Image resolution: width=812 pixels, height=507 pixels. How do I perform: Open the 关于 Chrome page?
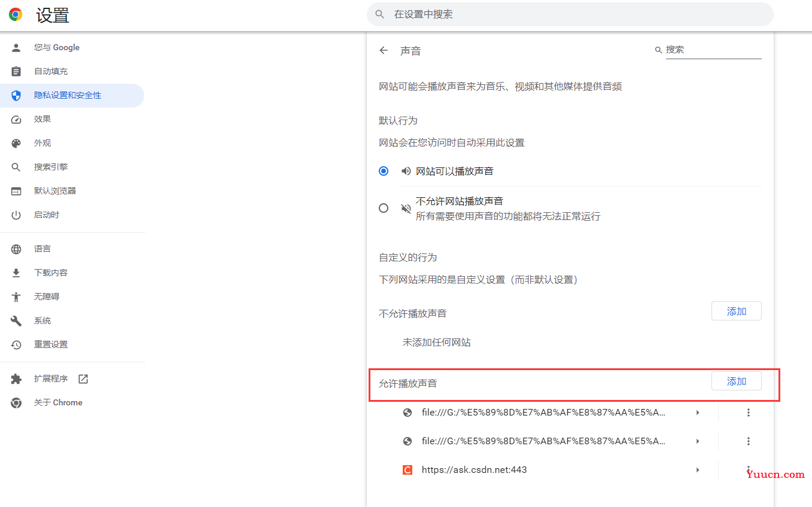coord(72,402)
